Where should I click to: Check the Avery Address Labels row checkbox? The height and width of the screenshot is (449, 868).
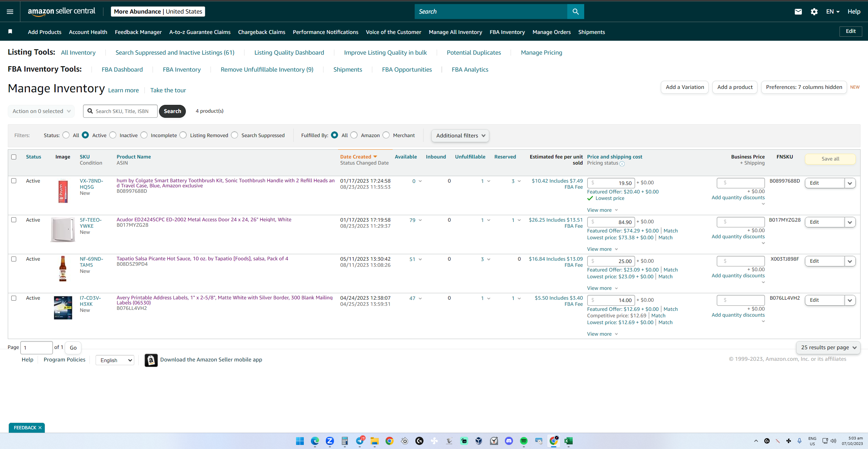point(14,298)
